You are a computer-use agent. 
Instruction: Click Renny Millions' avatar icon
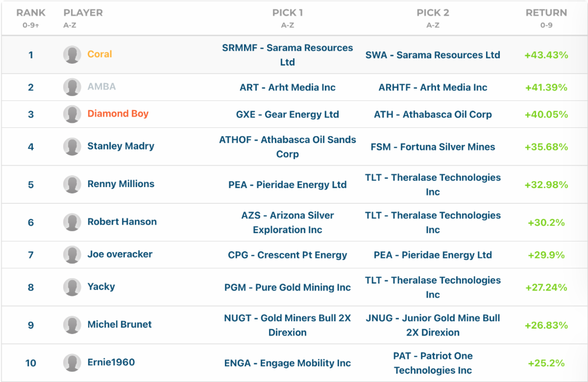tap(72, 184)
